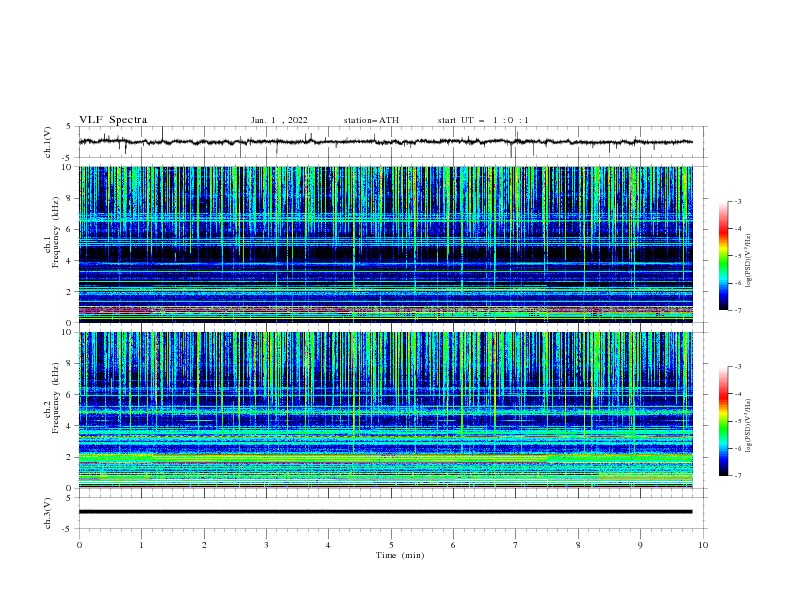
Task: Click tick label '7' on the Time axis
Action: (515, 545)
